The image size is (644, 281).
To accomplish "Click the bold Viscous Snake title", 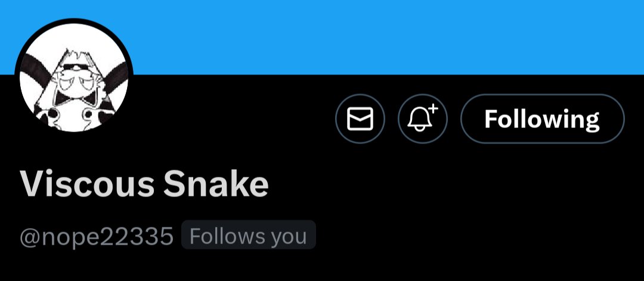I will (x=144, y=184).
